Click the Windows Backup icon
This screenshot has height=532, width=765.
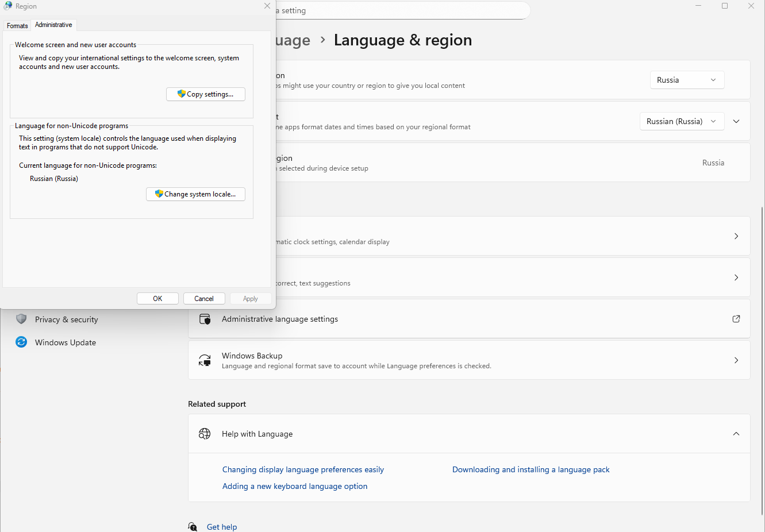coord(205,360)
